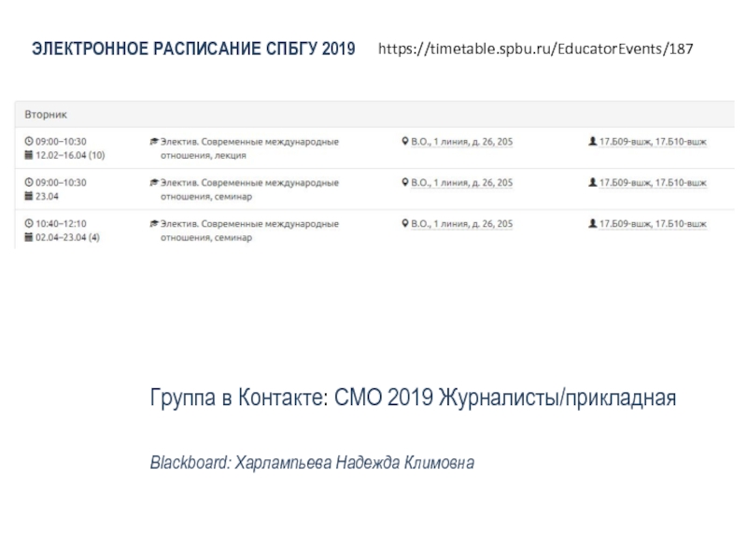Open groups link in the 10:40–12:10 row
This screenshot has height=560, width=747.
[x=653, y=224]
